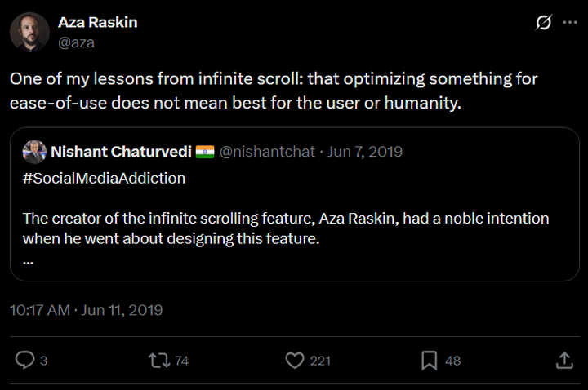
Task: Bookmark this tweet
Action: point(430,360)
